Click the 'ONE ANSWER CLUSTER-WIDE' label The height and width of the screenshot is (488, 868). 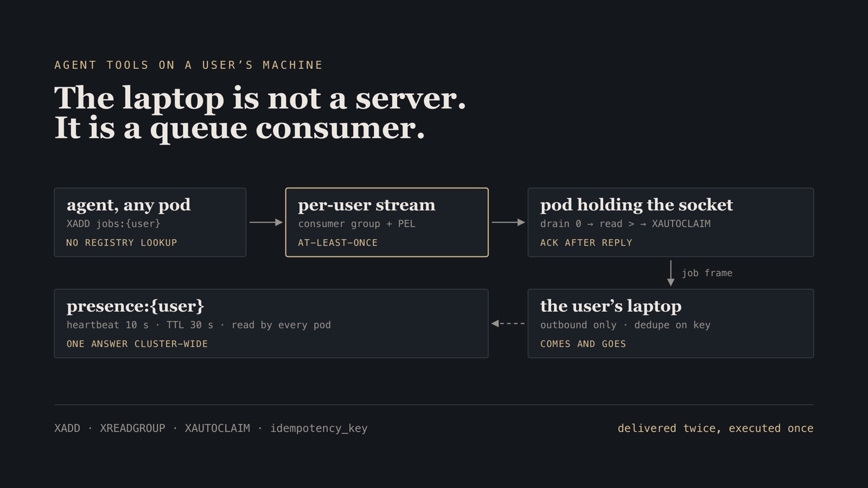point(137,344)
